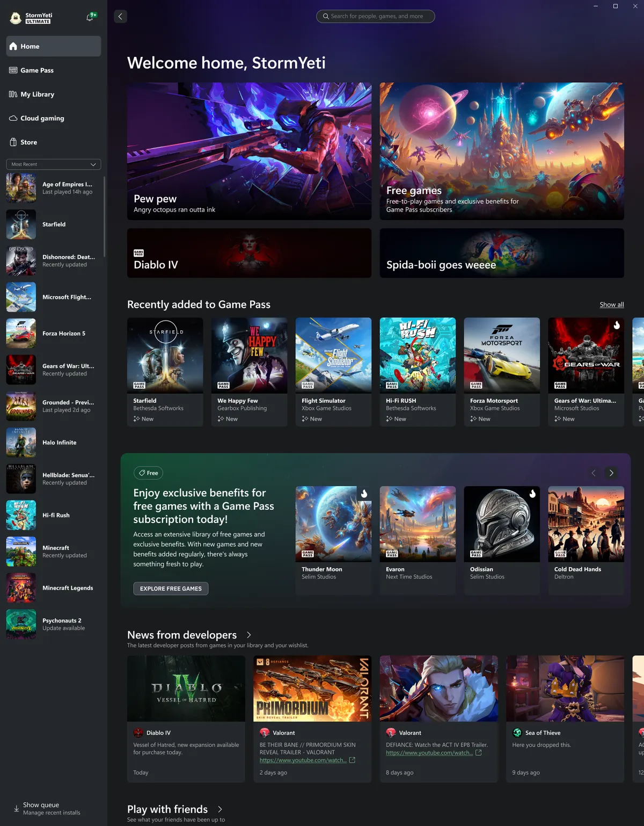
Task: Open Flight Simulator game card
Action: 333,372
